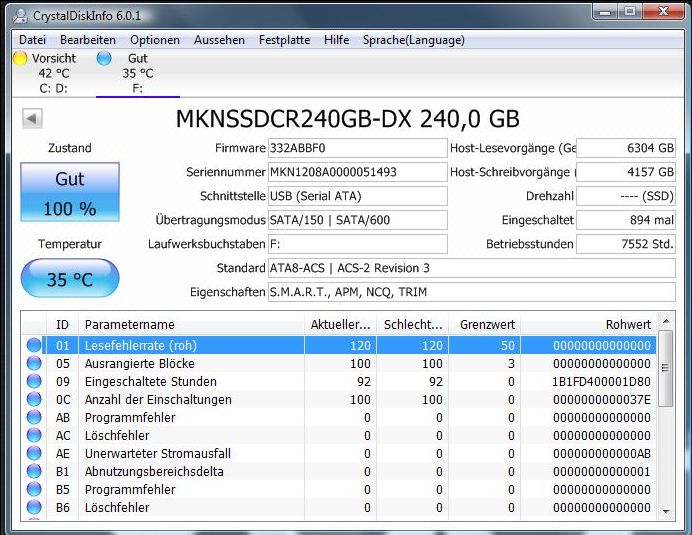Click the Grenzwert column header

pos(485,324)
